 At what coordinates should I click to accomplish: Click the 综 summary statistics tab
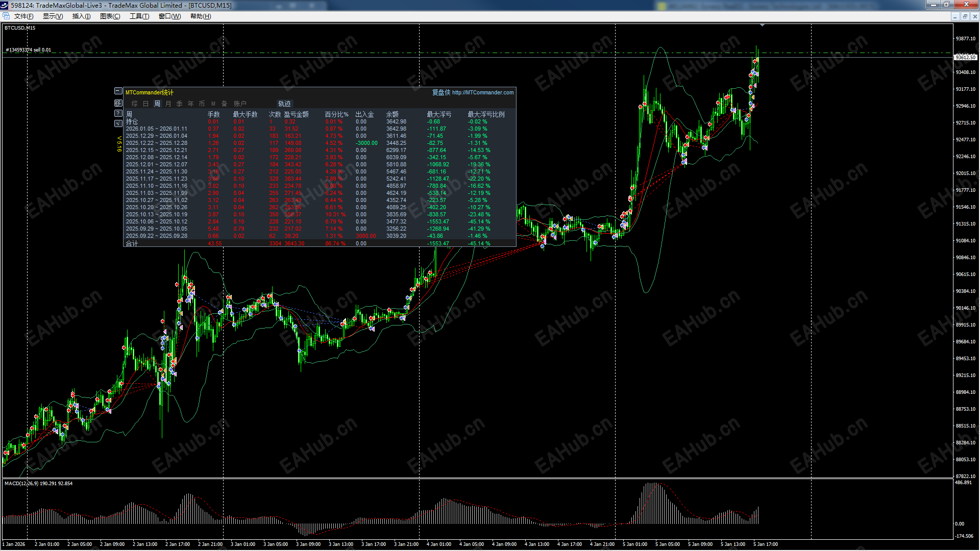click(x=135, y=104)
